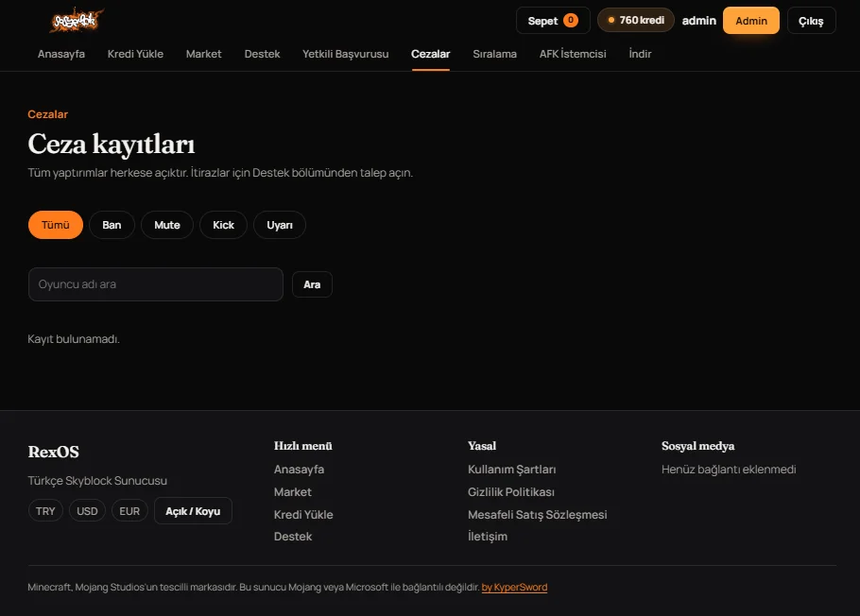Image resolution: width=860 pixels, height=616 pixels.
Task: Open the Sepet cart button
Action: (x=553, y=20)
